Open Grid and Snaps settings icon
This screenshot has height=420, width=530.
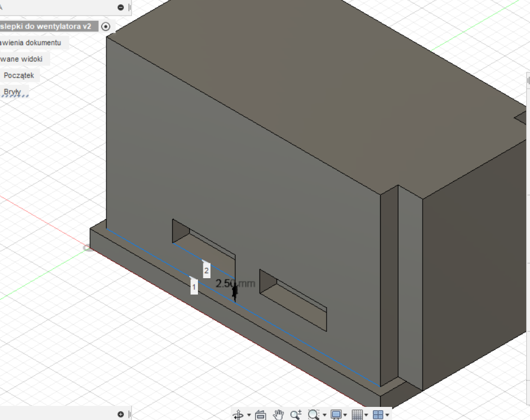point(357,415)
